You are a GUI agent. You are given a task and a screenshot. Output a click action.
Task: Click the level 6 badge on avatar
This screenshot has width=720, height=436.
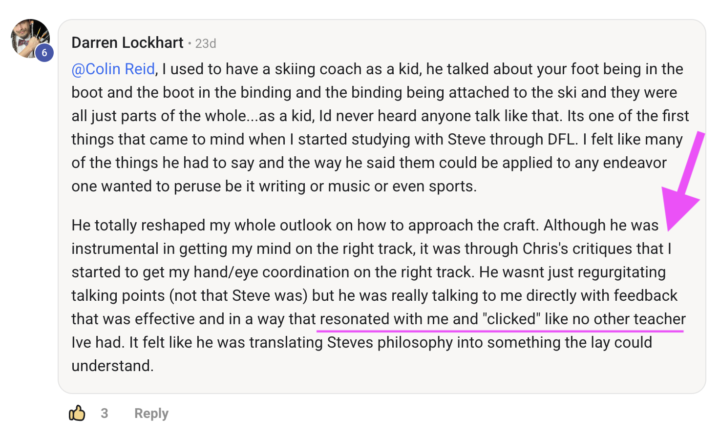pos(43,54)
